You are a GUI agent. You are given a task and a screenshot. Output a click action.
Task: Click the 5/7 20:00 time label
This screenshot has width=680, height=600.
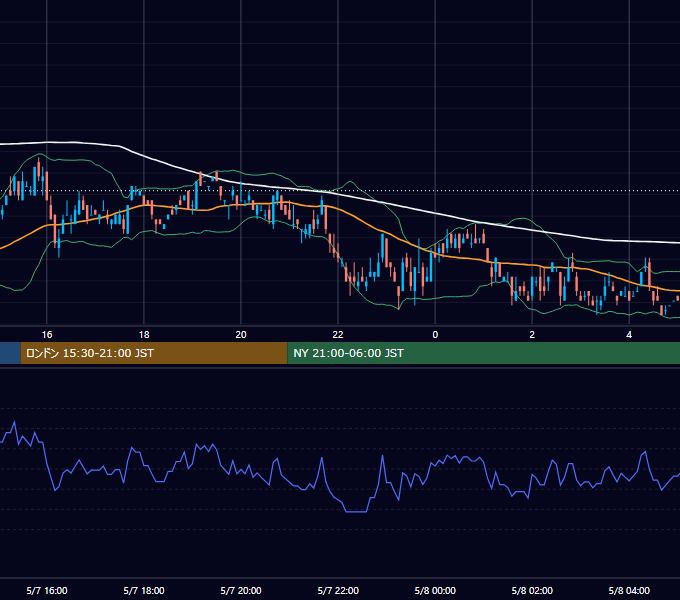click(241, 590)
